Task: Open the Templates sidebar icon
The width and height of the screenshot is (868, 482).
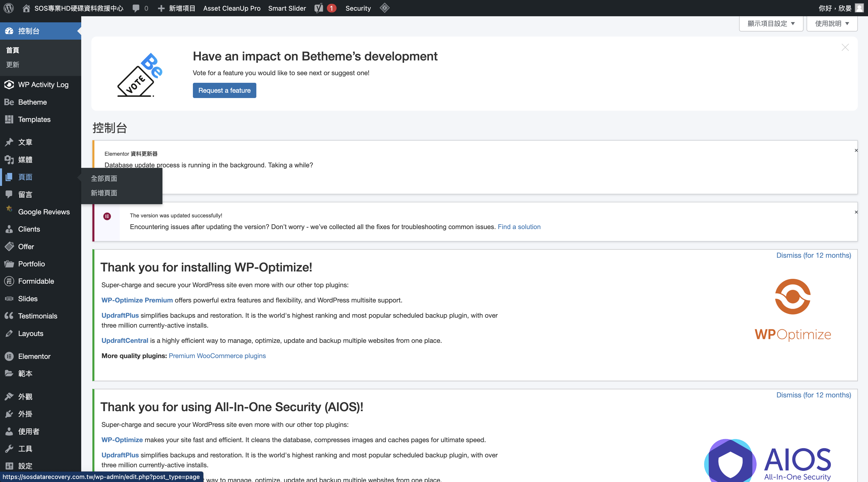Action: tap(9, 119)
